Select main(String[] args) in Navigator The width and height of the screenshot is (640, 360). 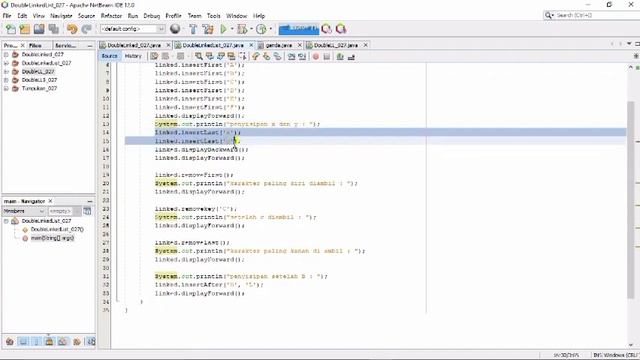click(x=52, y=238)
